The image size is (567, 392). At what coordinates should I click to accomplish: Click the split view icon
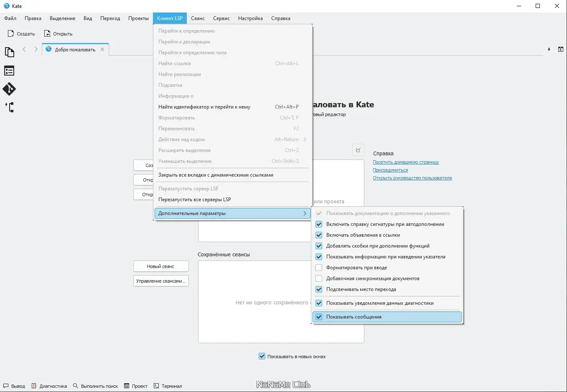pos(561,49)
